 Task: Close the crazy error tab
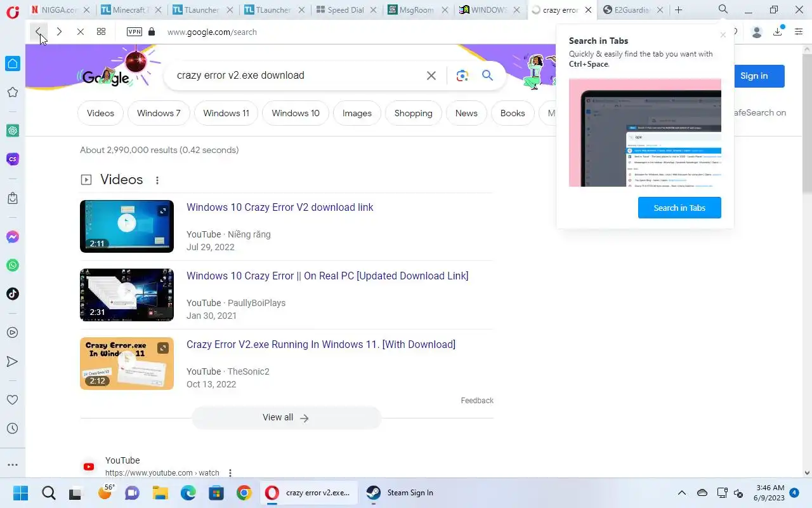click(x=588, y=10)
